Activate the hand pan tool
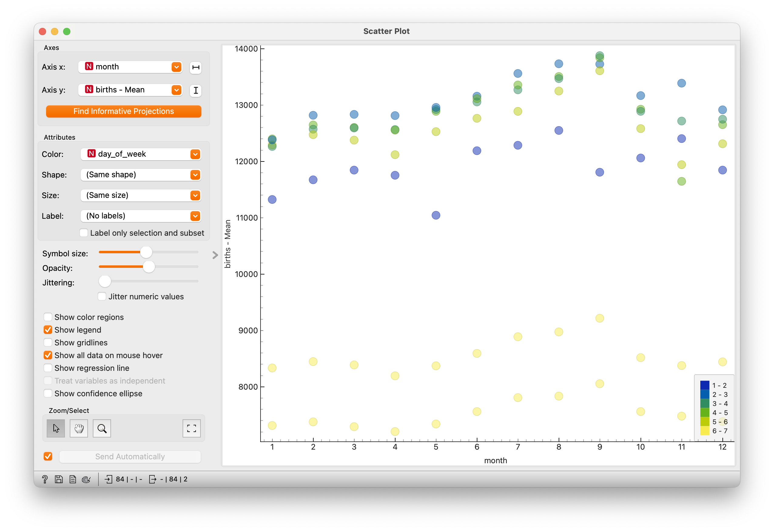The height and width of the screenshot is (532, 774). point(79,428)
